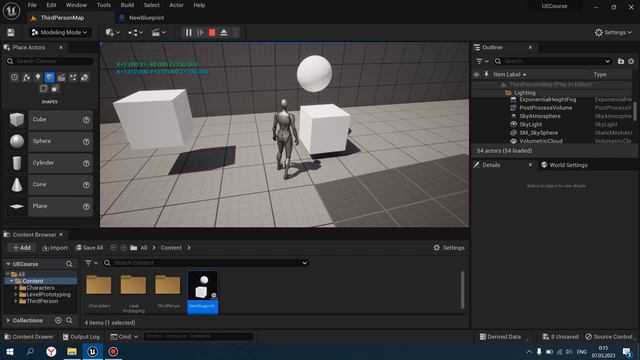The width and height of the screenshot is (640, 360).
Task: Open the Edit menu
Action: tap(51, 5)
